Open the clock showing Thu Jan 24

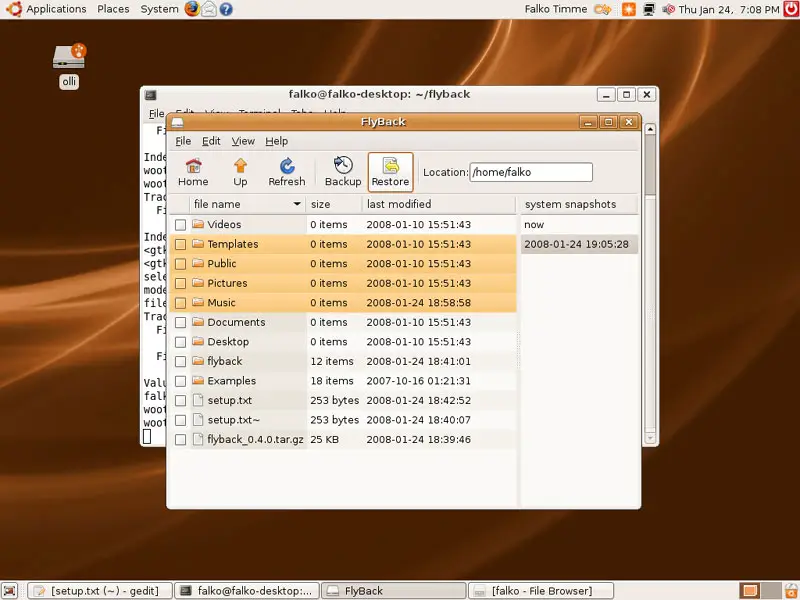(729, 9)
